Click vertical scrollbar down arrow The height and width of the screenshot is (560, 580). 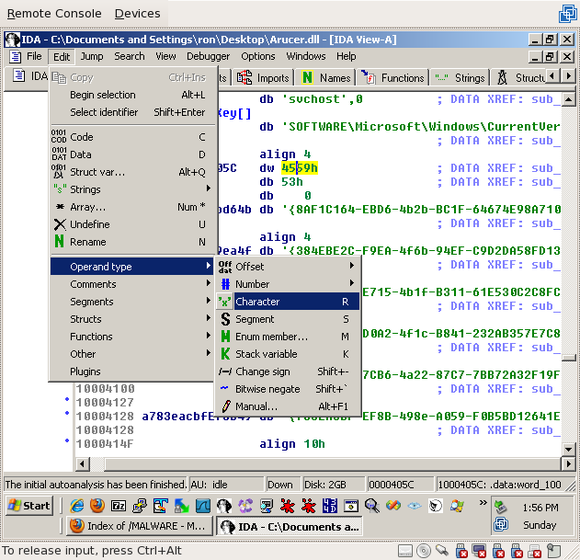[x=569, y=449]
